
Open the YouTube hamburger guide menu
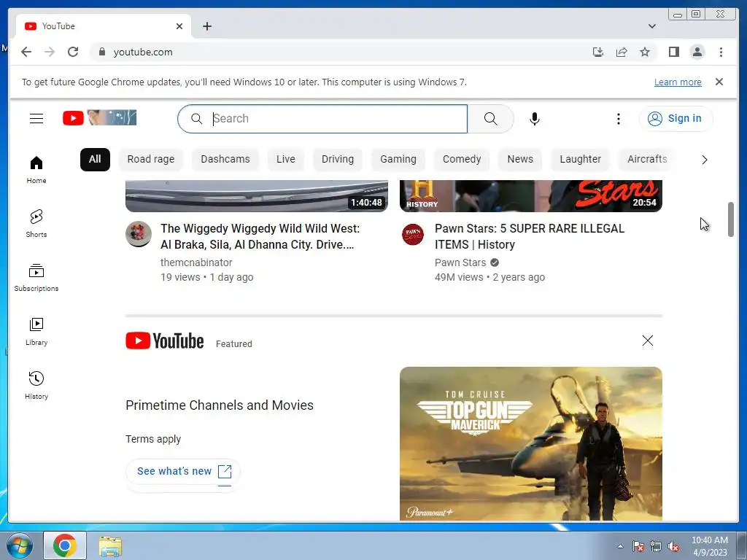(36, 119)
